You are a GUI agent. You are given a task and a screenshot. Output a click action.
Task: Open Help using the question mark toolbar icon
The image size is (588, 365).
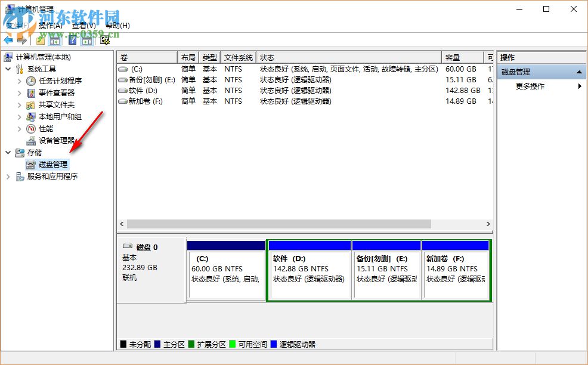72,41
